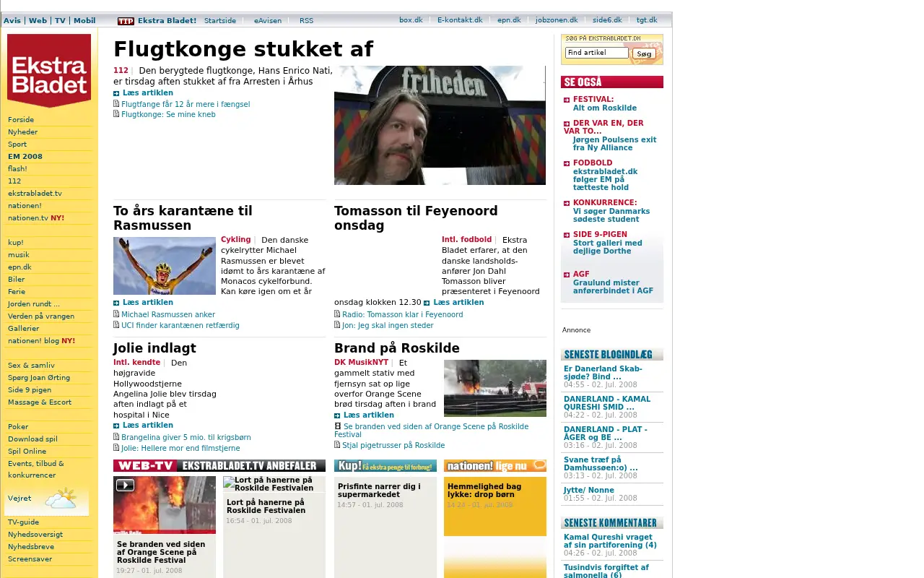Open blog post 'Jytte/ Nonne'
This screenshot has width=924, height=578.
click(x=589, y=490)
